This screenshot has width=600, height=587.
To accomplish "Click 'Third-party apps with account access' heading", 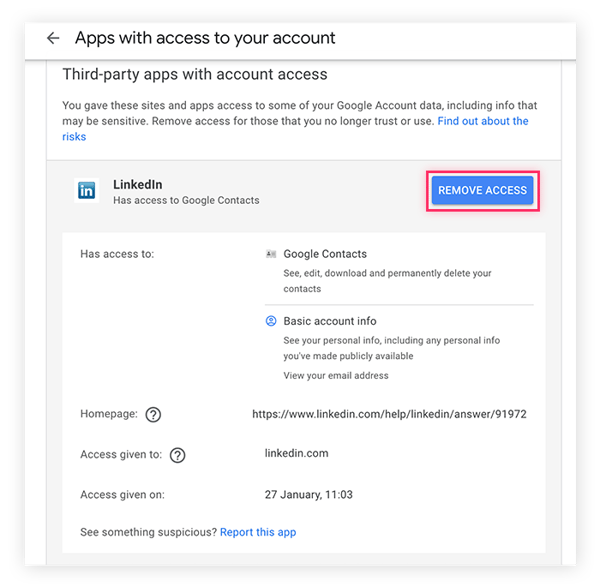I will click(x=195, y=74).
